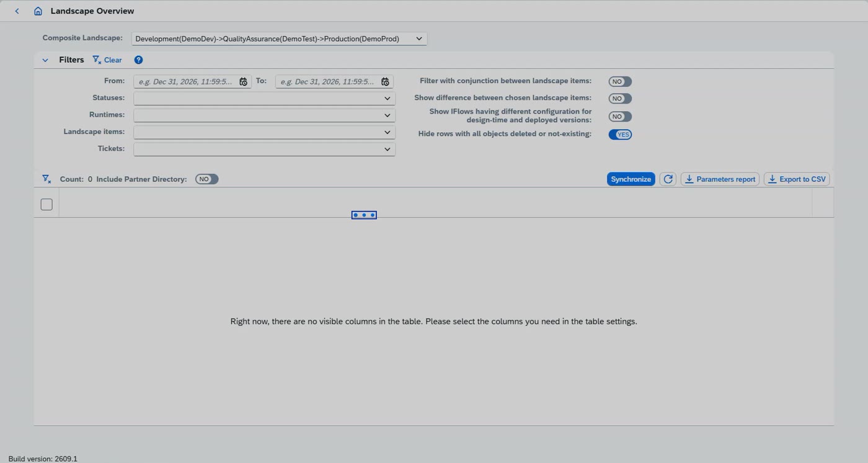Toggle IFlows with different configuration switch
The height and width of the screenshot is (463, 868).
pos(620,117)
